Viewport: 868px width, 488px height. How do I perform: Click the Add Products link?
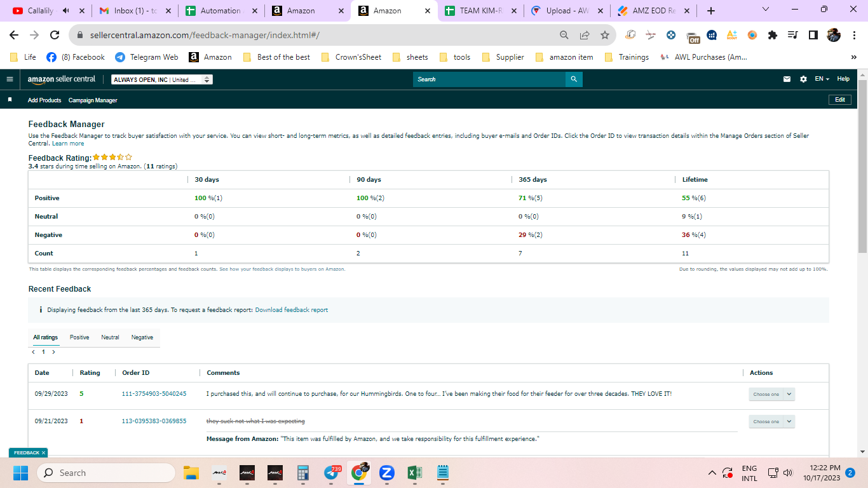44,100
